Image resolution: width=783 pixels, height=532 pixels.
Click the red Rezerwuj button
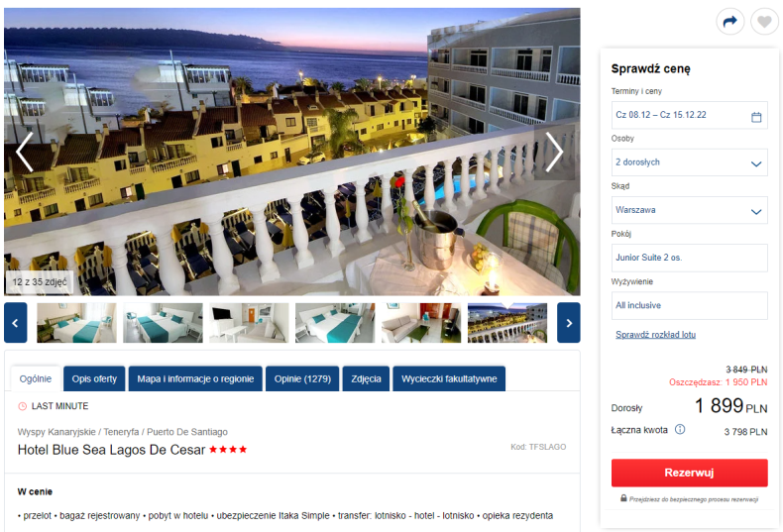pos(689,473)
